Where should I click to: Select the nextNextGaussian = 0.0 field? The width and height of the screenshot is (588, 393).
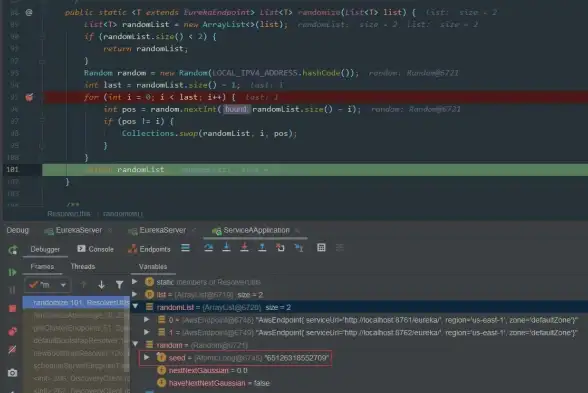tap(208, 370)
